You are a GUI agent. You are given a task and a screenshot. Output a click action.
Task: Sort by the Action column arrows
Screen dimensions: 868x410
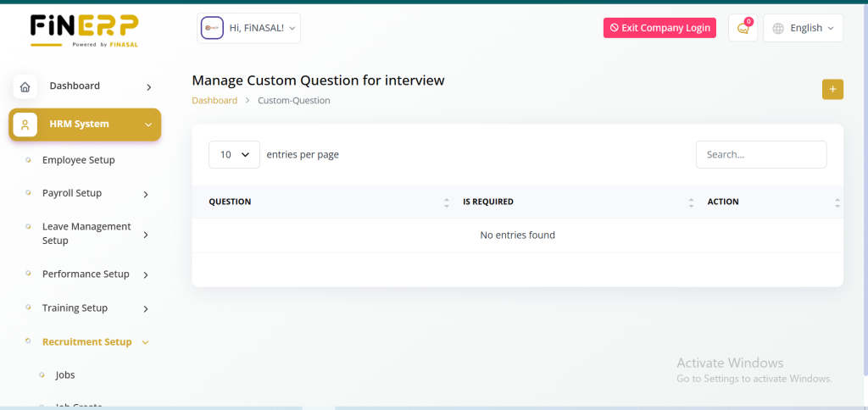tap(837, 202)
